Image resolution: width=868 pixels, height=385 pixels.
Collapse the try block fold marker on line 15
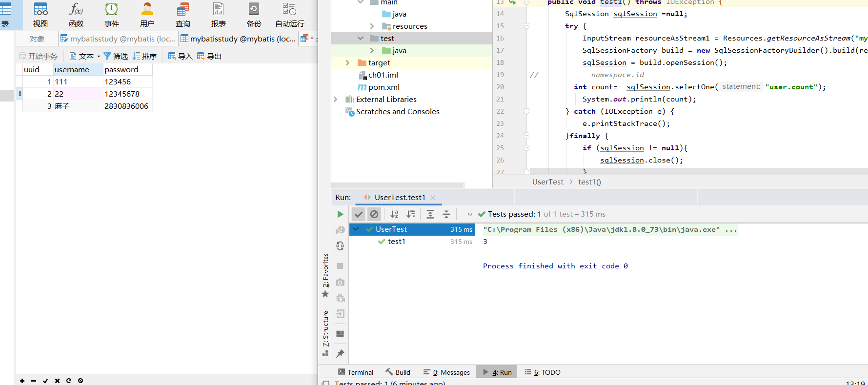[x=526, y=26]
